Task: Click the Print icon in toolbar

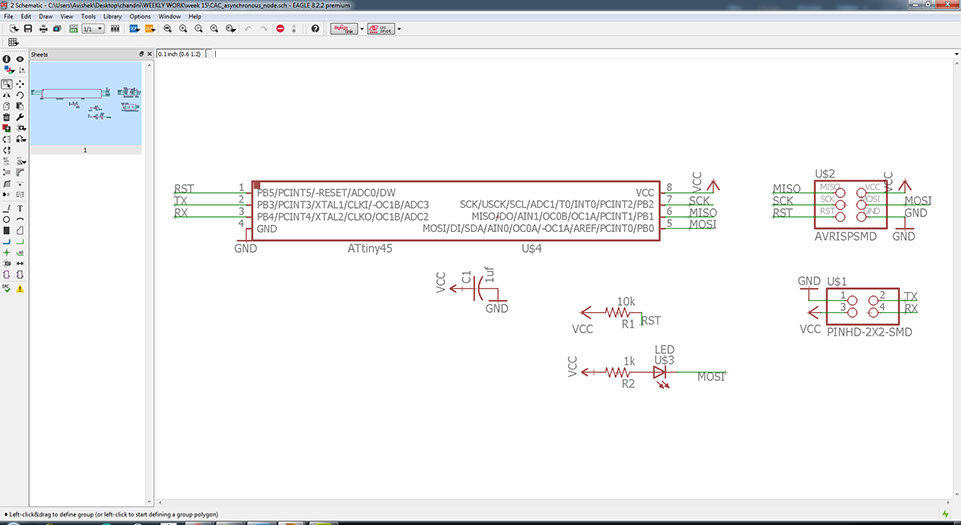Action: pyautogui.click(x=43, y=29)
